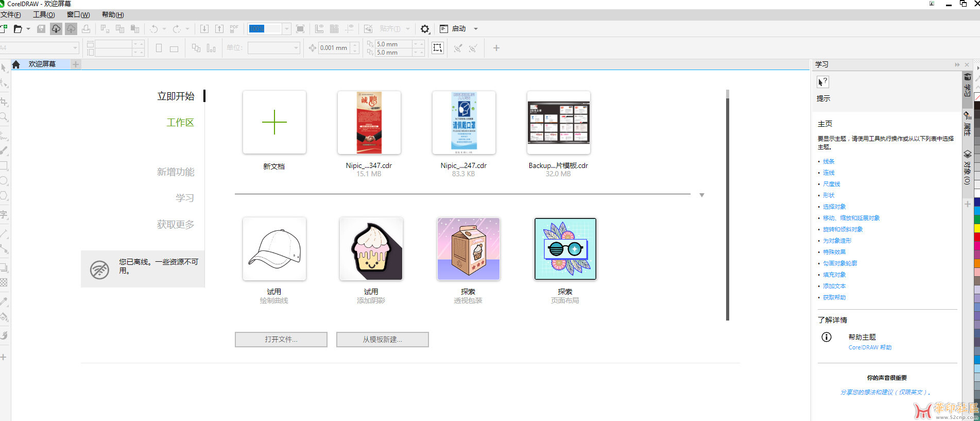Open dropdown arrow next to Open icon
The width and height of the screenshot is (980, 421).
click(x=28, y=29)
